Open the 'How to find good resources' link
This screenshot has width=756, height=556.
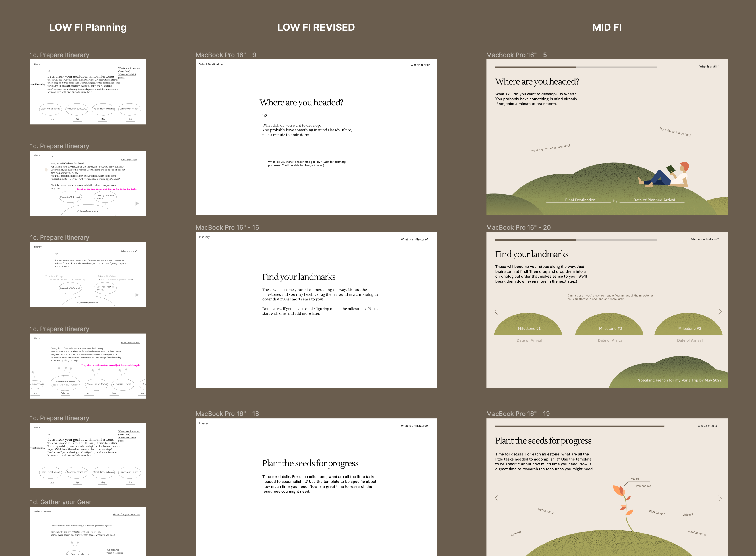[126, 514]
